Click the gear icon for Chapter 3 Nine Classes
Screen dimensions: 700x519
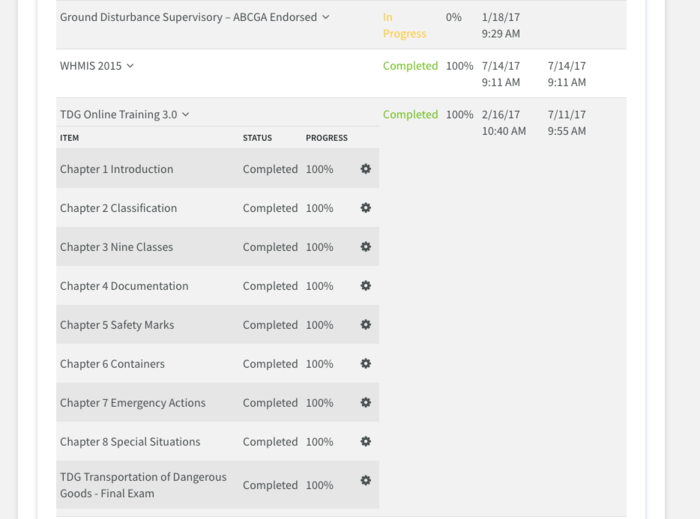click(366, 246)
